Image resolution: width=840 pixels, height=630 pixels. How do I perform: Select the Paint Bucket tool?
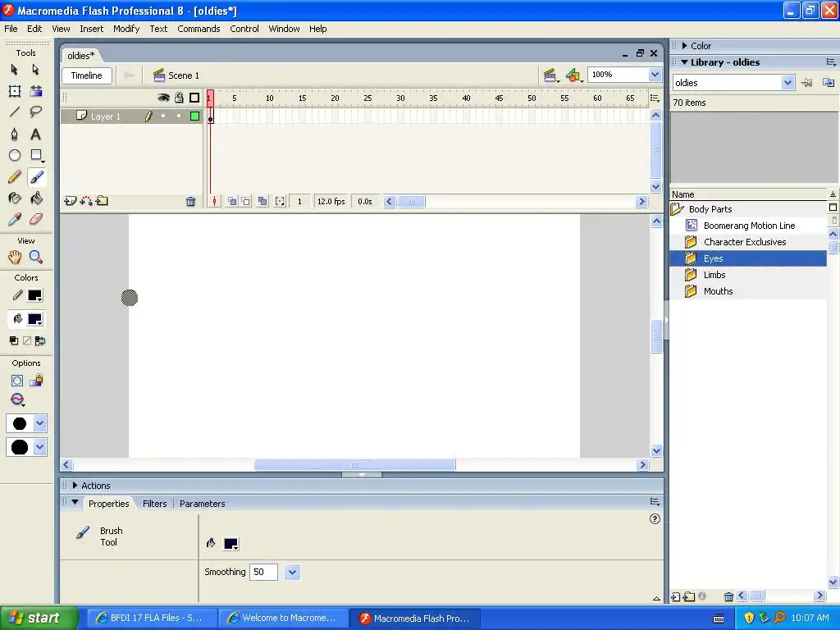(x=36, y=199)
